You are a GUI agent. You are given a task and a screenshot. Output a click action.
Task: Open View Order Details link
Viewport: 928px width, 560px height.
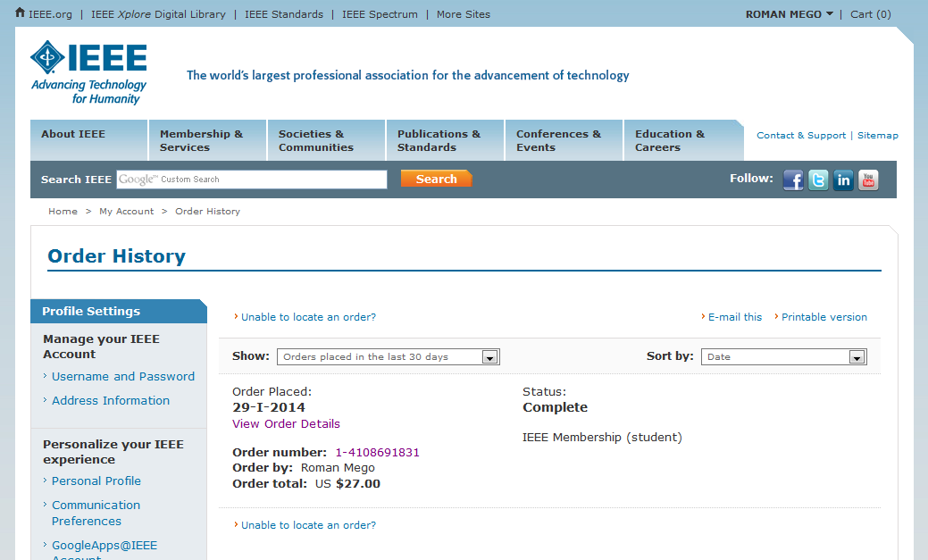click(x=286, y=424)
